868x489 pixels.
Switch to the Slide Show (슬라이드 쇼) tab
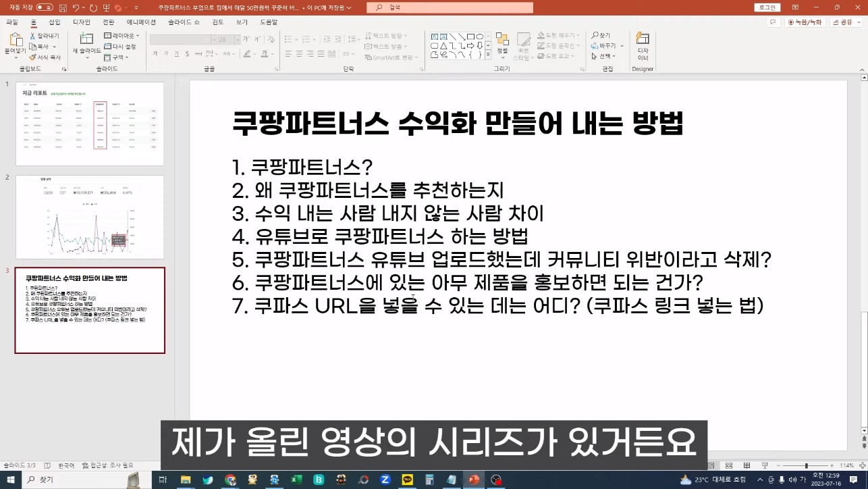[184, 22]
